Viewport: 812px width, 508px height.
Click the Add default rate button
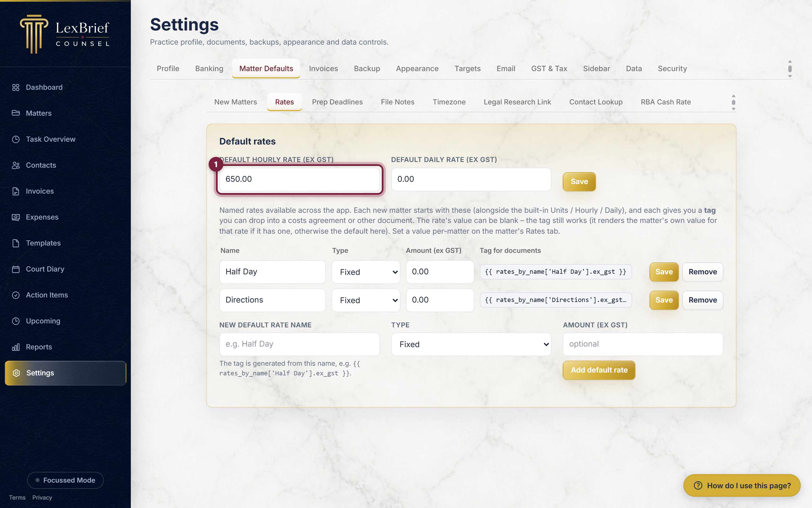[599, 370]
